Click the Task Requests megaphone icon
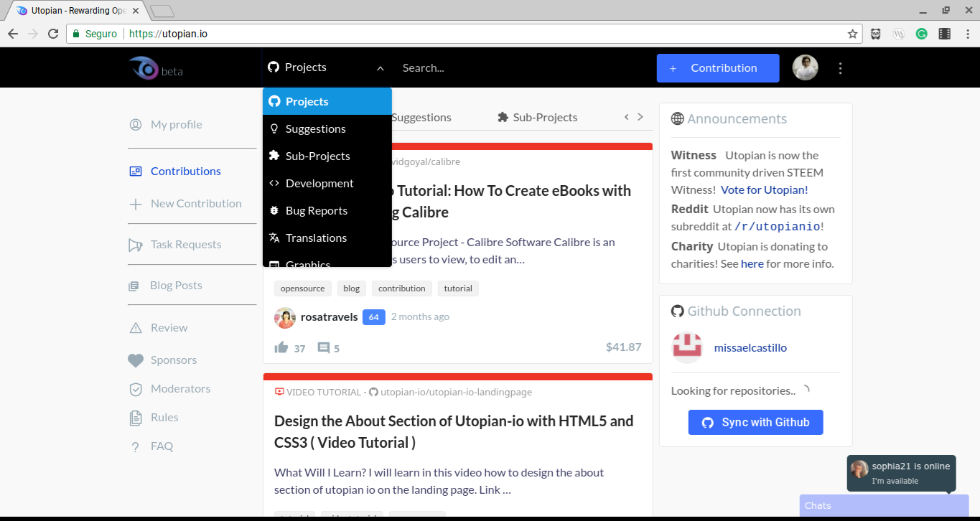The width and height of the screenshot is (980, 521). [136, 245]
